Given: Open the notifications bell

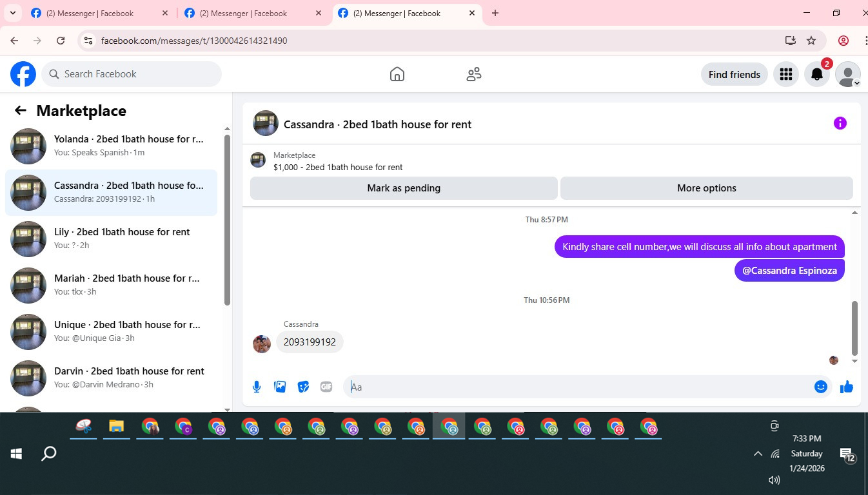Looking at the screenshot, I should pos(817,74).
